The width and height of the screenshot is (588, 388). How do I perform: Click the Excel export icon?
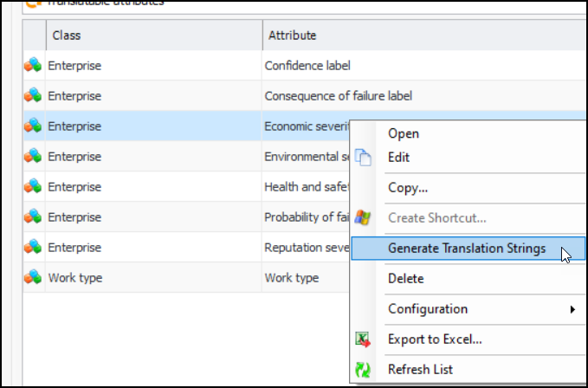364,339
